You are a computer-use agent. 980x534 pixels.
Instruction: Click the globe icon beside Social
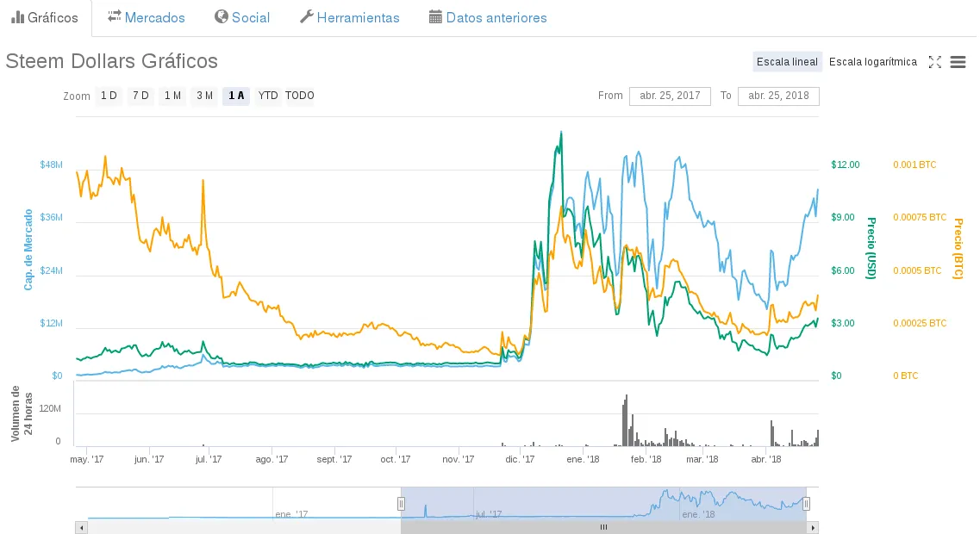click(x=222, y=17)
